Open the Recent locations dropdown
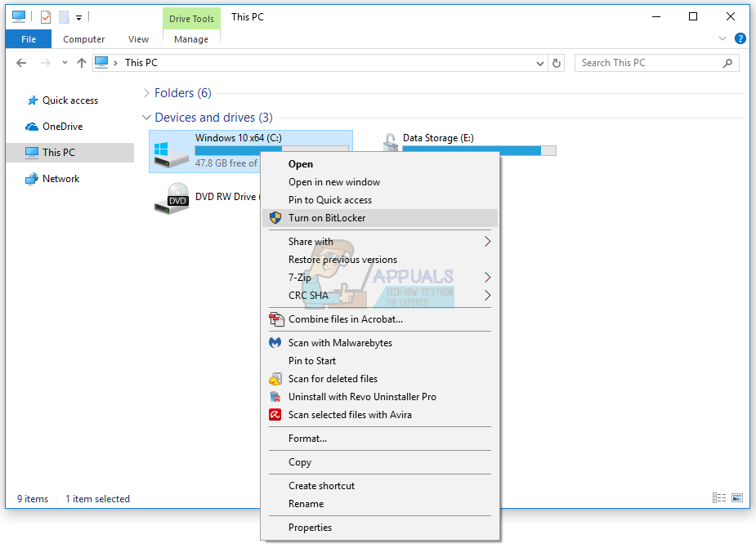 (65, 63)
